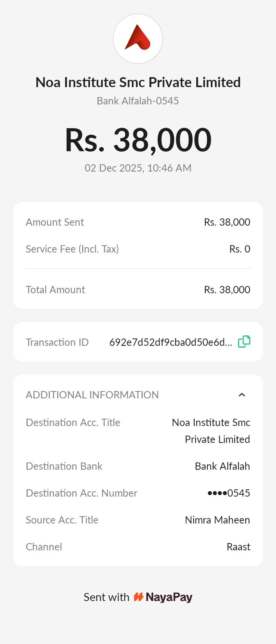276x644 pixels.
Task: Click the large Rs. 38,000 amount
Action: pyautogui.click(x=138, y=140)
